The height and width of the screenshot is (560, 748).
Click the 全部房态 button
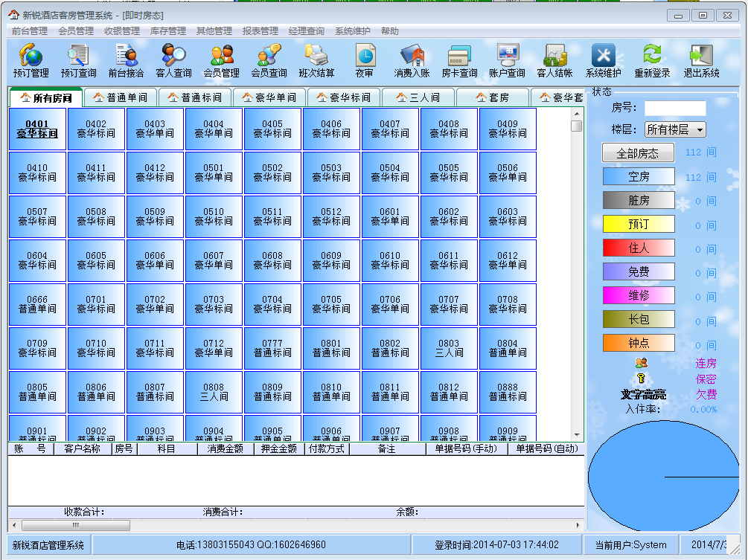pyautogui.click(x=639, y=153)
